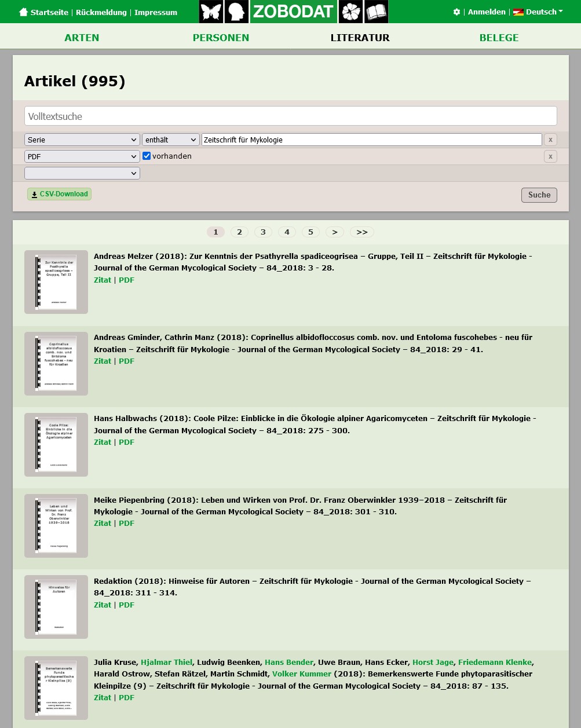Open PDF of Andreas Melzer article
Image resolution: width=581 pixels, height=728 pixels.
tap(126, 280)
